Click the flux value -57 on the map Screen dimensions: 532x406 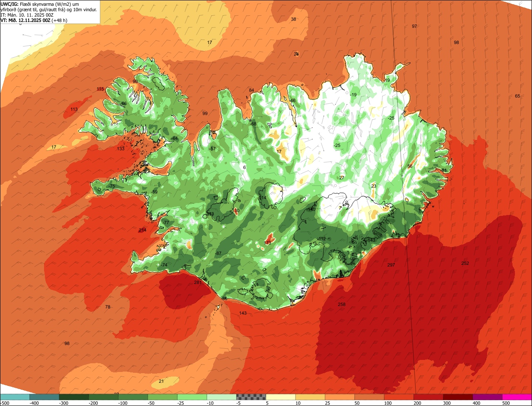pos(212,149)
